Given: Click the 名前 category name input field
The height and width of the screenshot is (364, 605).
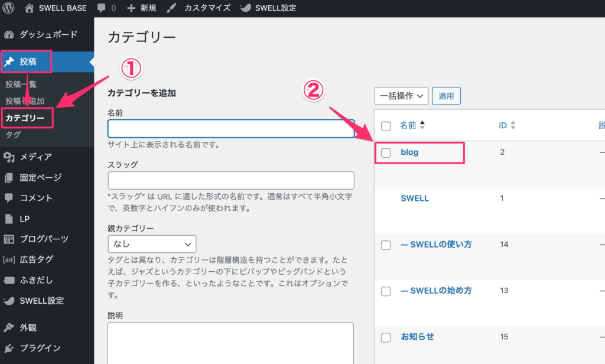Looking at the screenshot, I should [x=230, y=128].
